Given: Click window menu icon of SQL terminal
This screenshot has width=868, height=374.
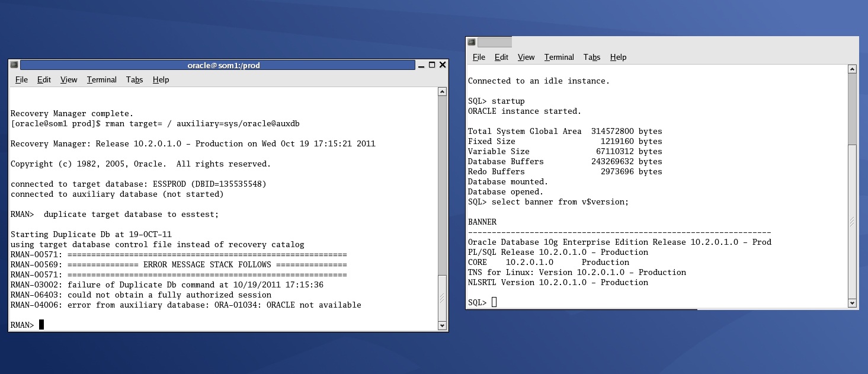Looking at the screenshot, I should tap(472, 42).
